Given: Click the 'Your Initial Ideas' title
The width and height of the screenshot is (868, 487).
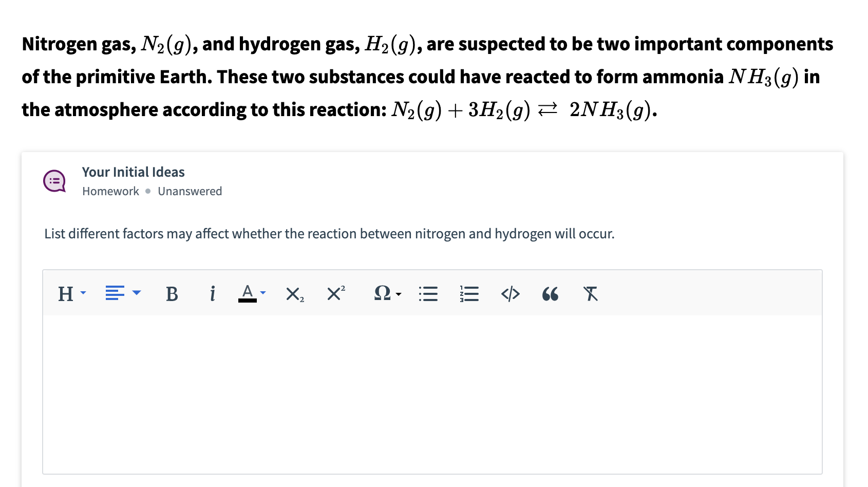Looking at the screenshot, I should (134, 172).
